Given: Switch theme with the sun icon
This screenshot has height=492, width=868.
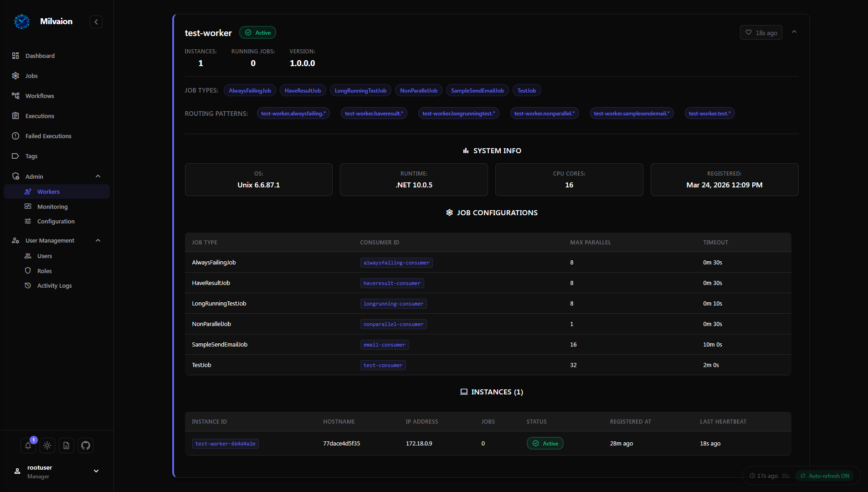Looking at the screenshot, I should click(47, 445).
